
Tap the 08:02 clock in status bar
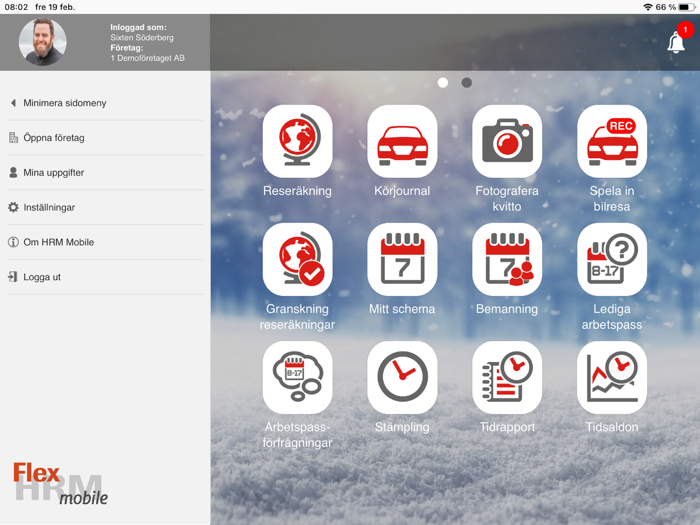(16, 7)
